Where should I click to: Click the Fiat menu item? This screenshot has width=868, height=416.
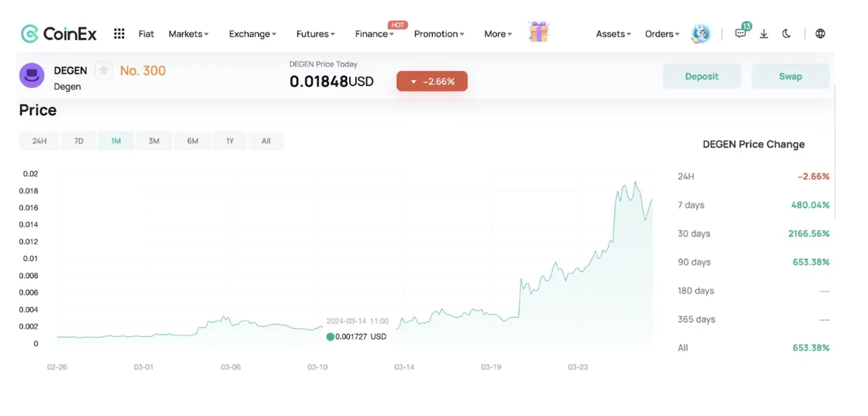(146, 34)
